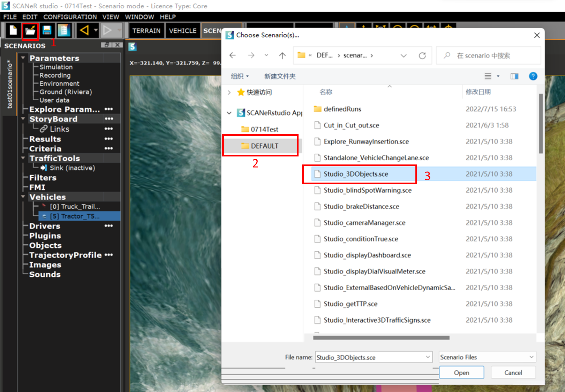This screenshot has width=565, height=392.
Task: Go back using the dialog's left arrow
Action: coord(233,55)
